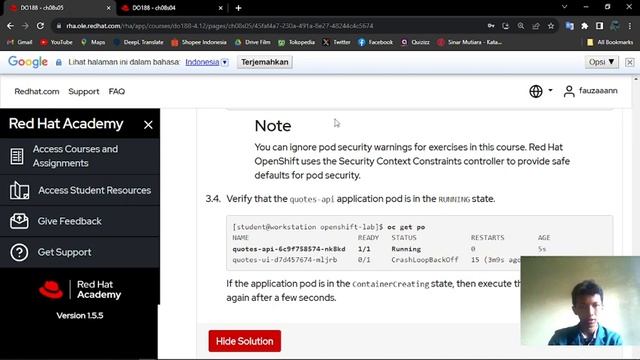
Task: Open the new tab plus button
Action: click(238, 8)
